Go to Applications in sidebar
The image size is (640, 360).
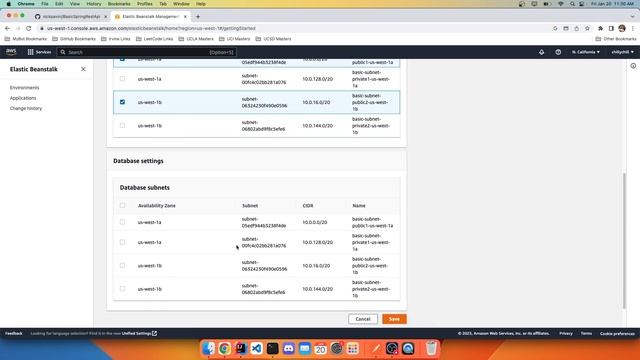click(23, 98)
